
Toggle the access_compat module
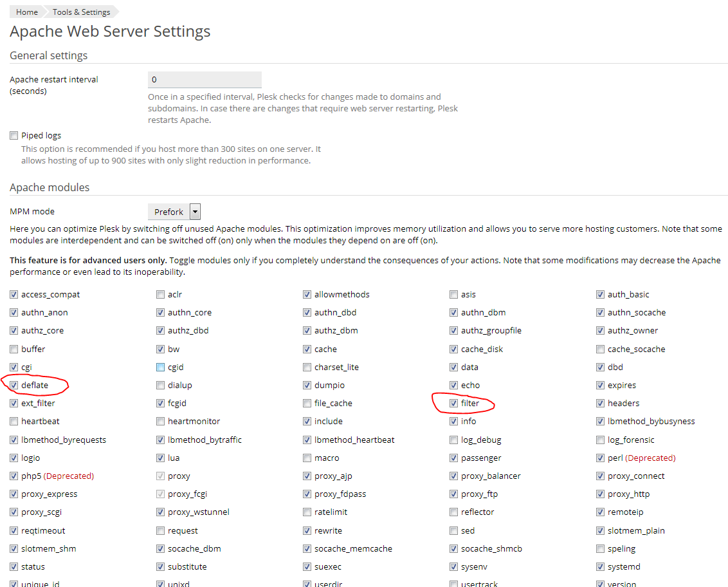(14, 295)
